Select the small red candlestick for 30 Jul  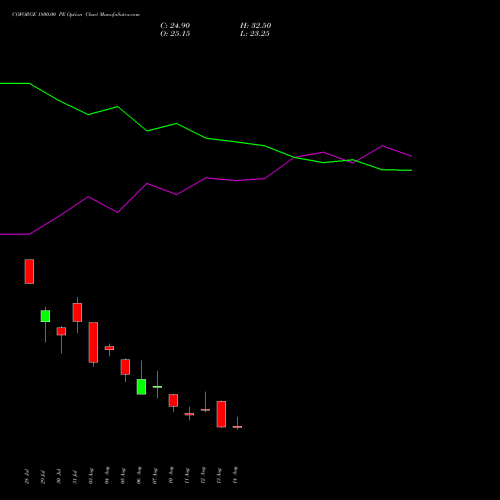click(61, 331)
